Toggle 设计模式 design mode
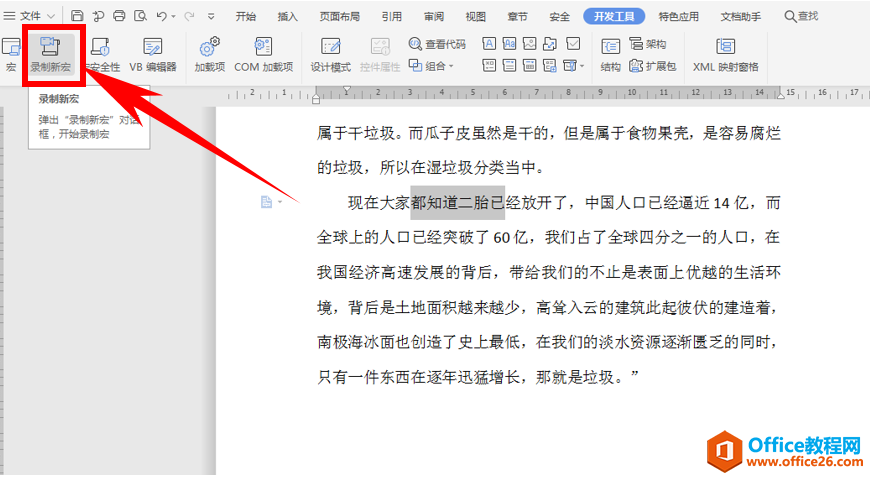The height and width of the screenshot is (479, 870). coord(330,54)
